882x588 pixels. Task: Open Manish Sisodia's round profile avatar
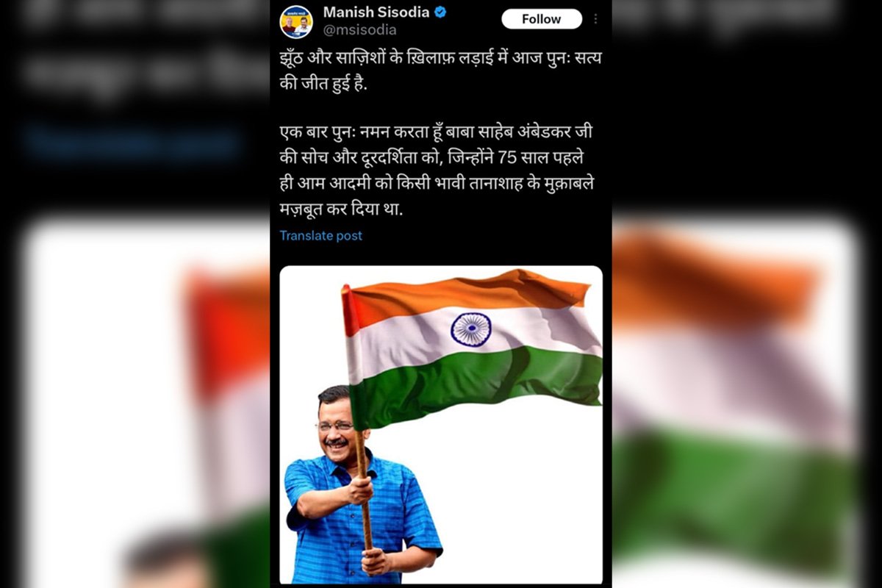coord(296,21)
